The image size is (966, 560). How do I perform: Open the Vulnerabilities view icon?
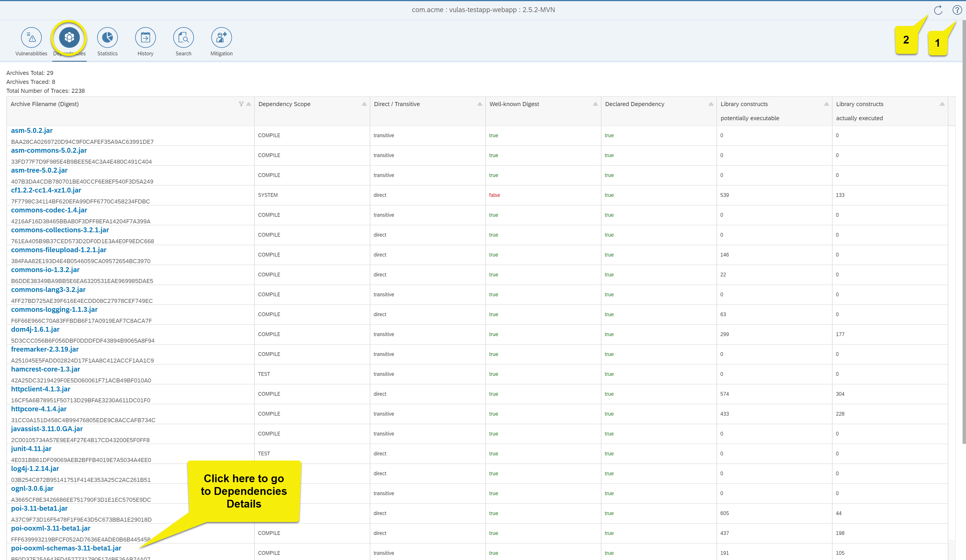(31, 37)
